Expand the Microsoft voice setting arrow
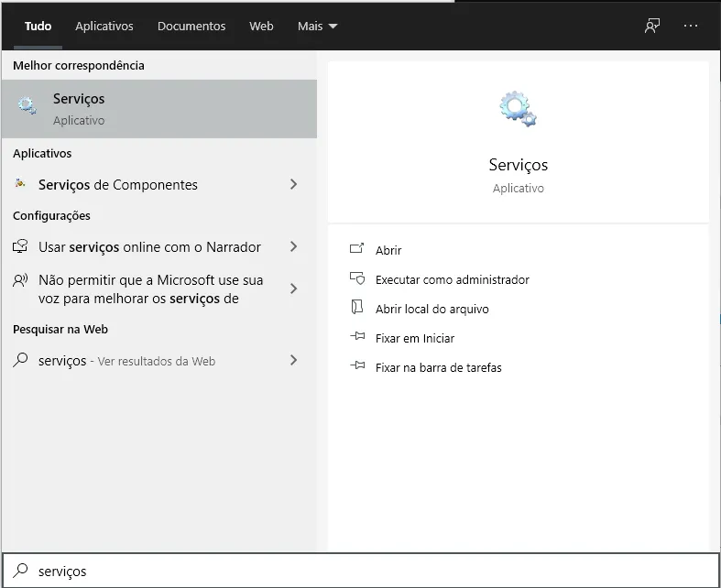The height and width of the screenshot is (588, 721). pyautogui.click(x=293, y=289)
